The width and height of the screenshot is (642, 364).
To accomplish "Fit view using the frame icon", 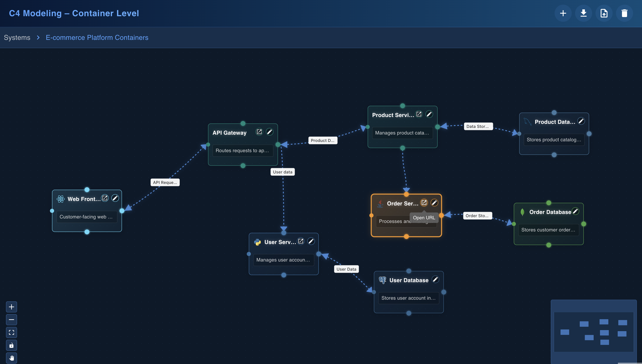I will (12, 332).
